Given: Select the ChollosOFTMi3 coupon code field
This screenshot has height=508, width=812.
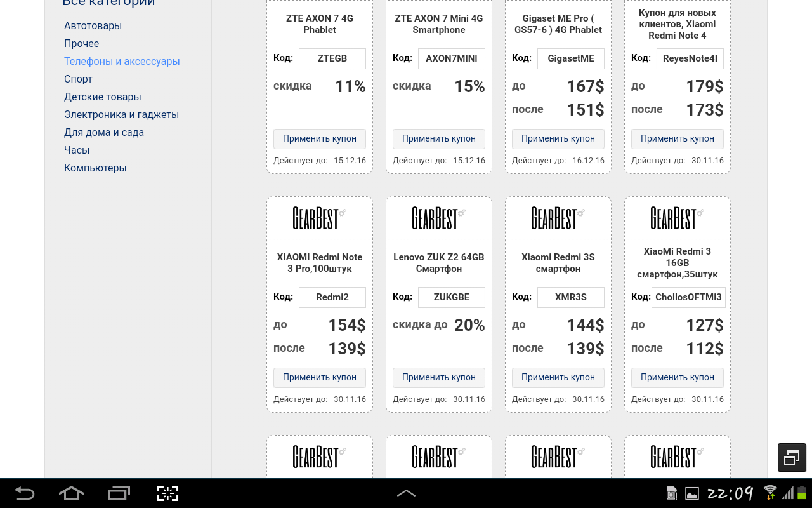Looking at the screenshot, I should point(688,297).
